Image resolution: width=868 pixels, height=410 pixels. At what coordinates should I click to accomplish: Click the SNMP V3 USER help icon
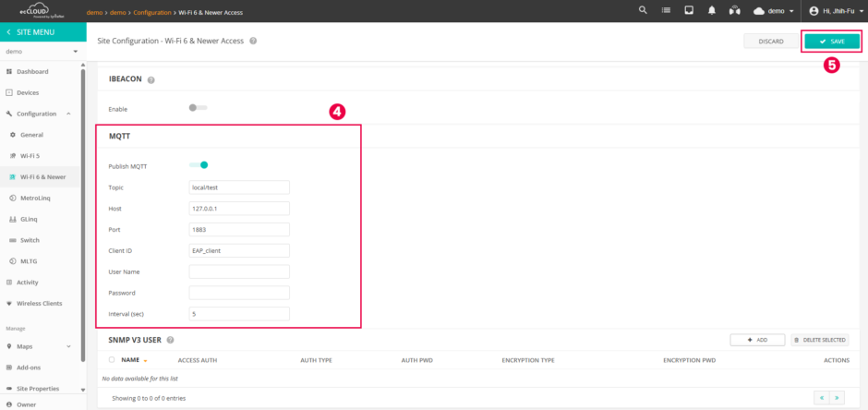point(171,340)
